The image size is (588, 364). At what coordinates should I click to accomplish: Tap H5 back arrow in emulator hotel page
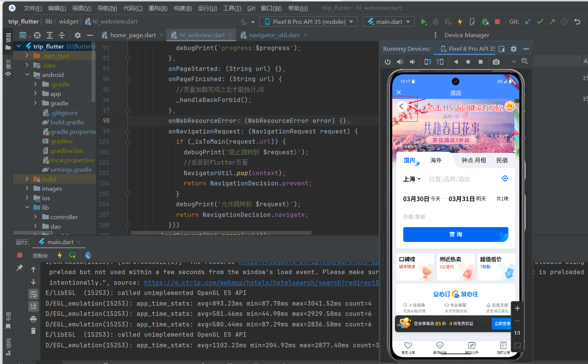coord(401,107)
